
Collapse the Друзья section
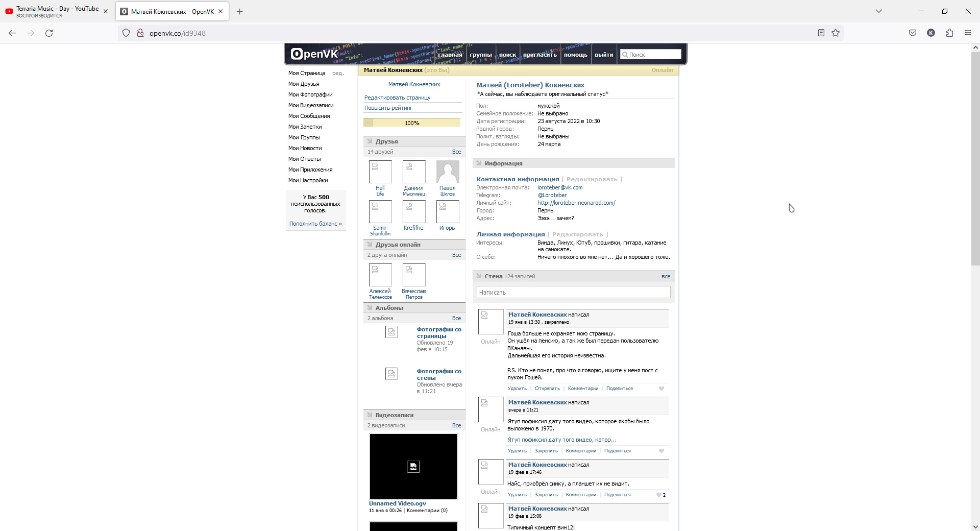coord(370,141)
